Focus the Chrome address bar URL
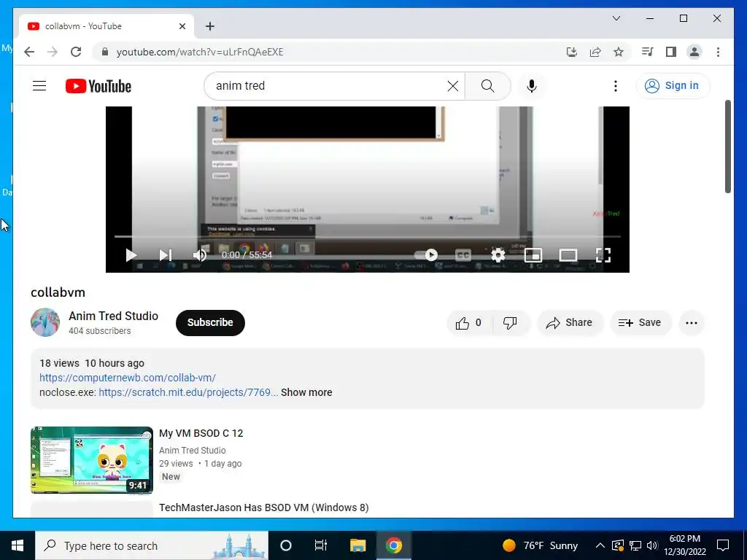Screen dimensions: 747x560 (x=200, y=52)
